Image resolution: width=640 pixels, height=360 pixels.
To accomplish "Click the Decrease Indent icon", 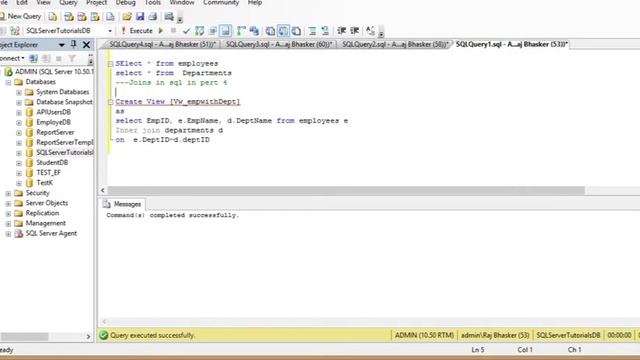I will pos(342,31).
